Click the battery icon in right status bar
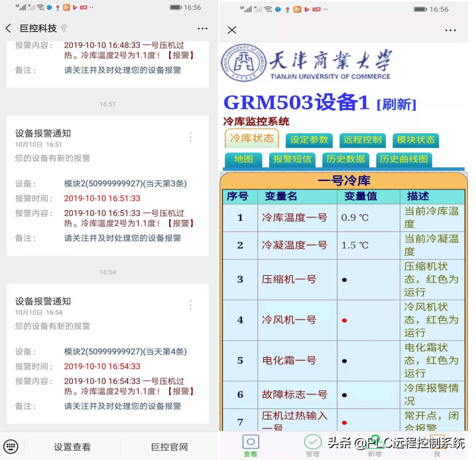 pyautogui.click(x=420, y=9)
